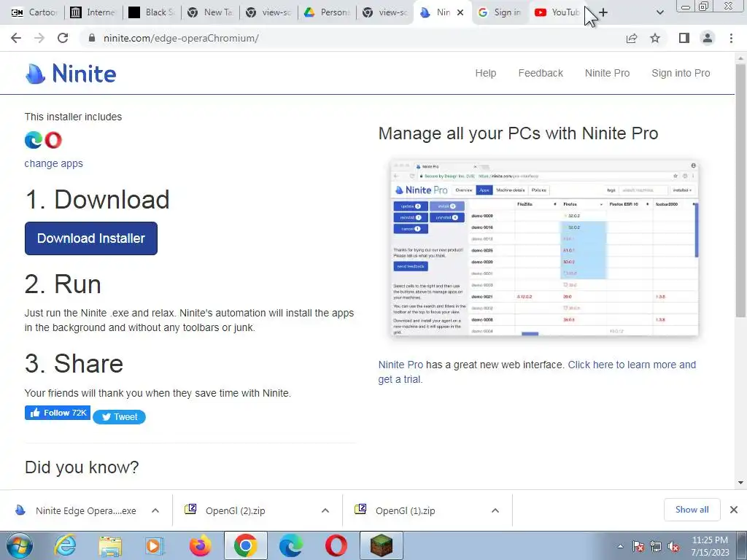This screenshot has height=560, width=747.
Task: Switch to the Google Drive Personal tab
Action: 327,12
